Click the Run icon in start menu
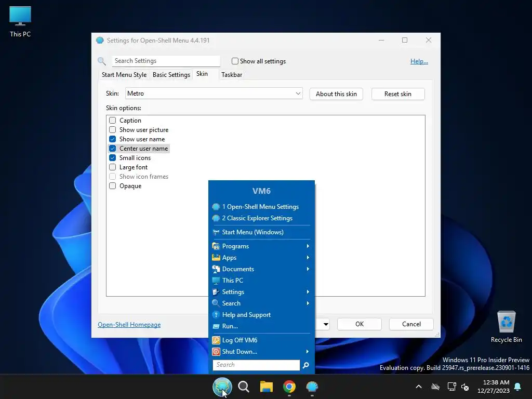 click(x=216, y=326)
